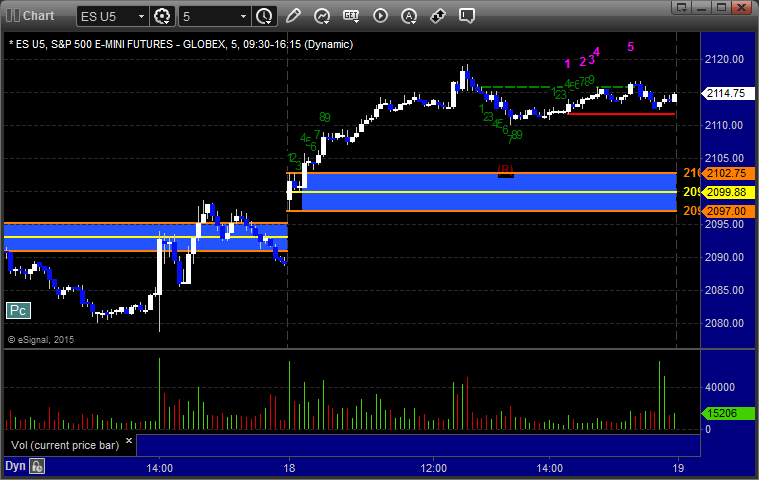Open the time template clock menu
The width and height of the screenshot is (759, 480).
pyautogui.click(x=264, y=16)
